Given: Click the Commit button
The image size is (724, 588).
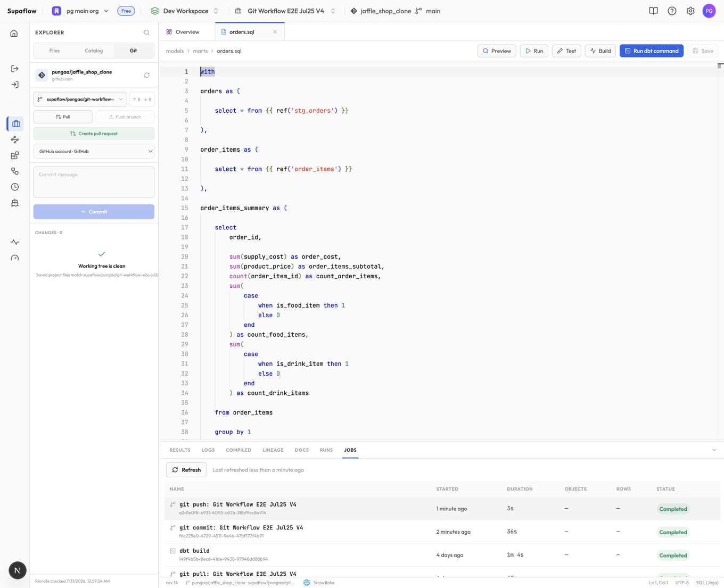Looking at the screenshot, I should click(x=94, y=212).
